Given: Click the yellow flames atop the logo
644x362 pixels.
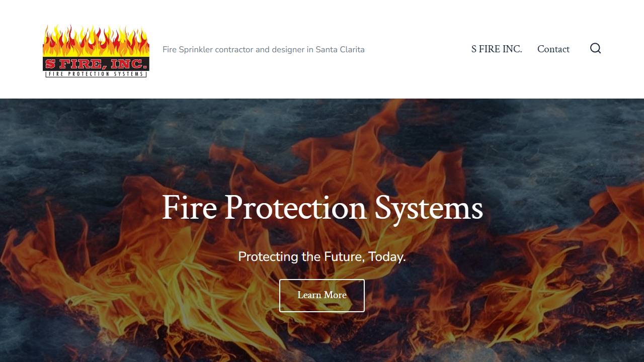Looking at the screenshot, I should [x=96, y=40].
